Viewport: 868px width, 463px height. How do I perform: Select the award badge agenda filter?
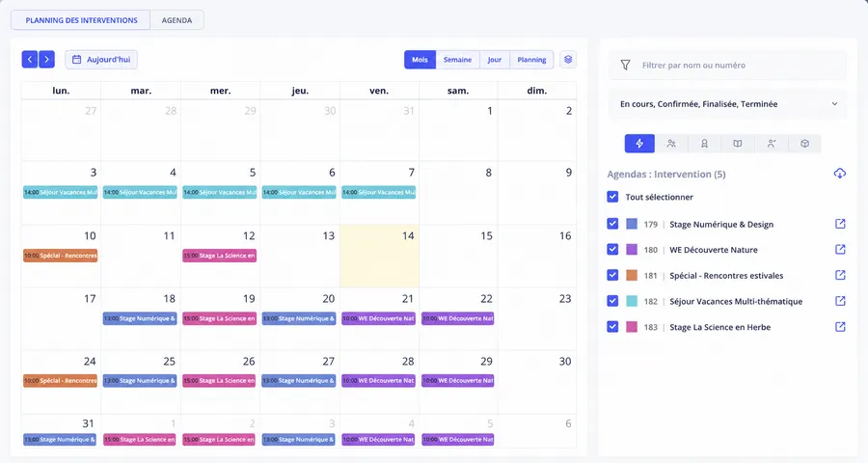(705, 144)
